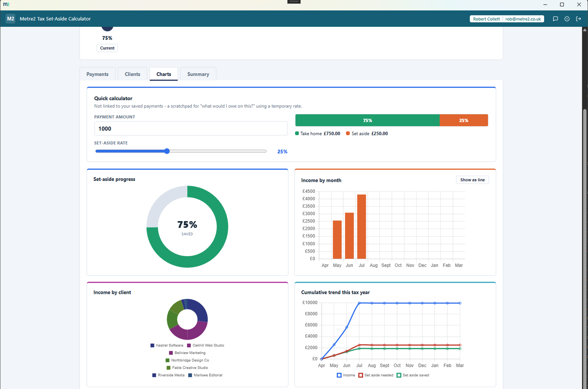Maximize the application window
The width and height of the screenshot is (588, 389).
(x=562, y=5)
